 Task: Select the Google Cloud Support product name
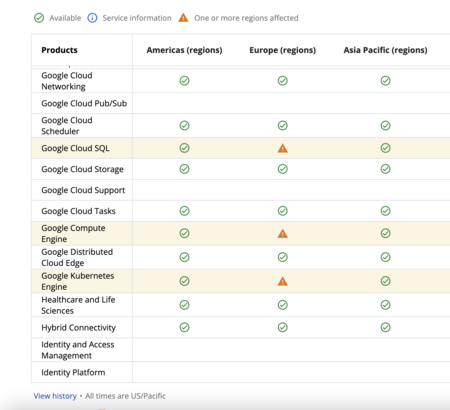tap(83, 190)
